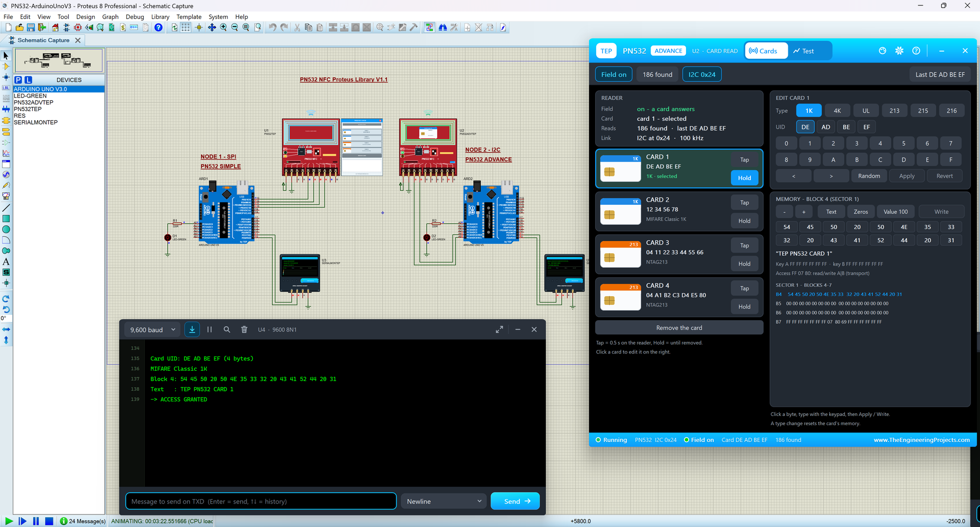The height and width of the screenshot is (527, 980).
Task: Select the text script A tool in the sidebar
Action: click(x=6, y=262)
